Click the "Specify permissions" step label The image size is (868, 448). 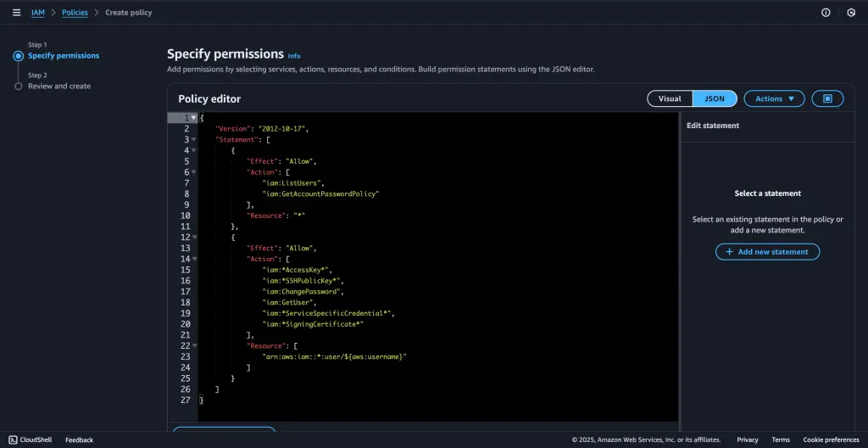tap(64, 55)
